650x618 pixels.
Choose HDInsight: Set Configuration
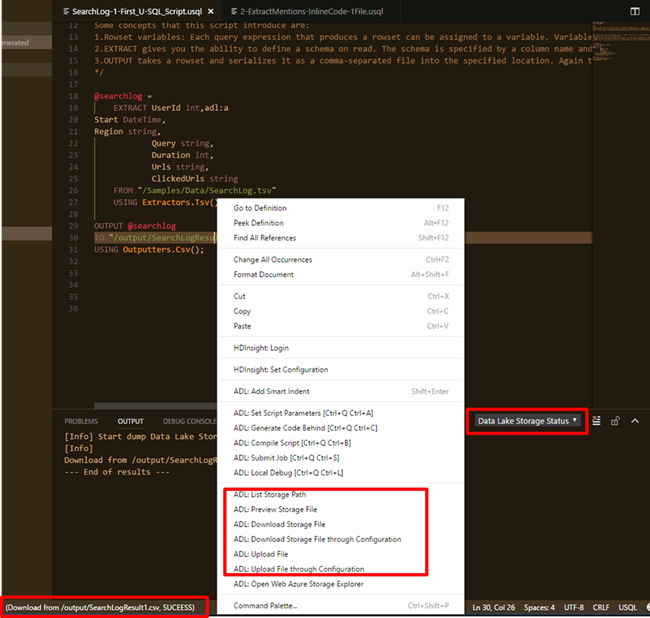tap(341, 369)
